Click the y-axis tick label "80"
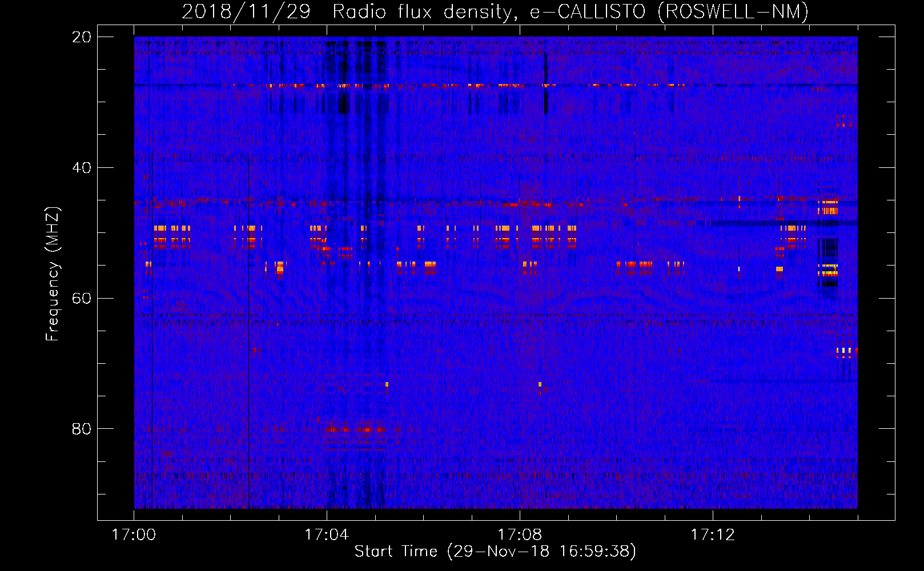 click(82, 429)
